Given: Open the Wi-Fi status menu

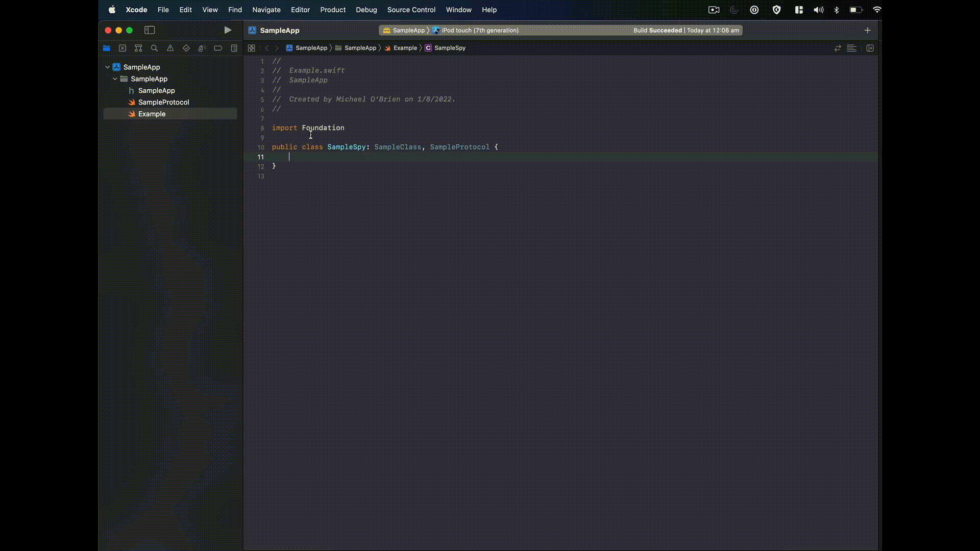Looking at the screenshot, I should pyautogui.click(x=877, y=10).
